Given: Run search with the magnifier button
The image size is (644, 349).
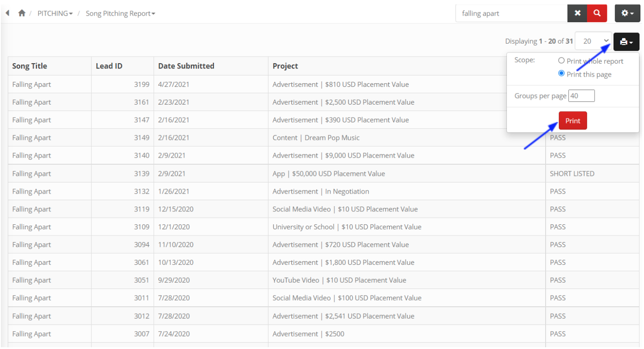Looking at the screenshot, I should [x=597, y=13].
